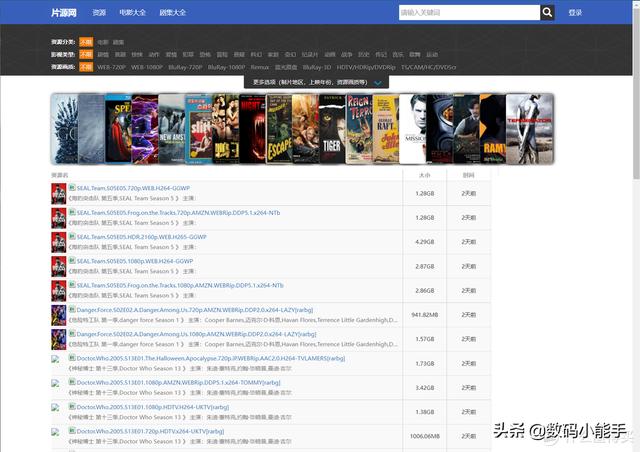Screen dimensions: 640x452
Task: Click the search magnifier icon
Action: 547,13
